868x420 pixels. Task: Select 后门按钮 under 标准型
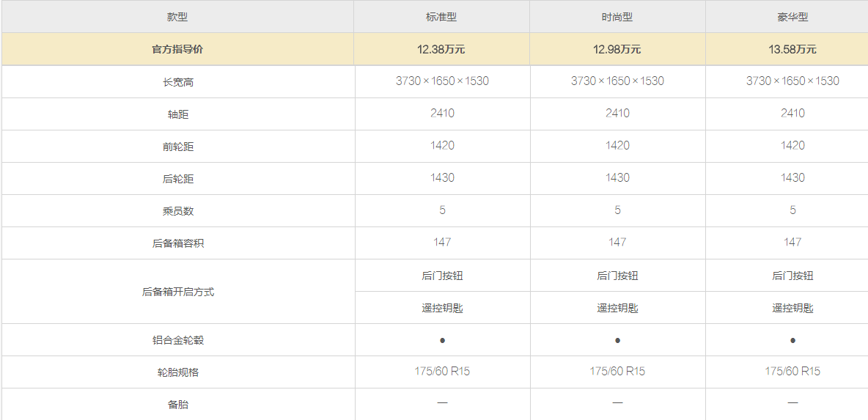(x=442, y=276)
